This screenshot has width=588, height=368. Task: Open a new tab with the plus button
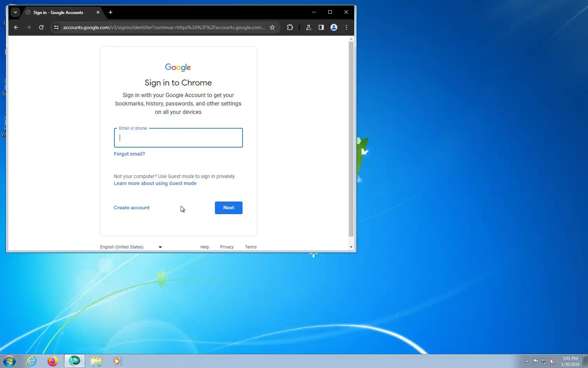[111, 12]
